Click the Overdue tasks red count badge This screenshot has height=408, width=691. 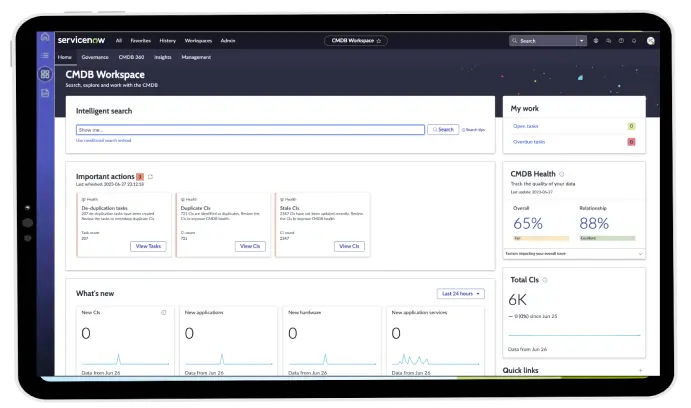click(x=631, y=142)
